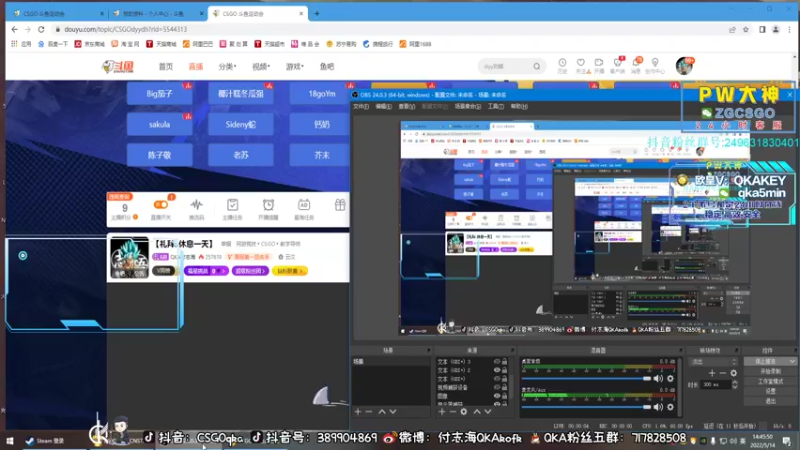
Task: Remove source with OBS 来源 minus button
Action: [453, 411]
